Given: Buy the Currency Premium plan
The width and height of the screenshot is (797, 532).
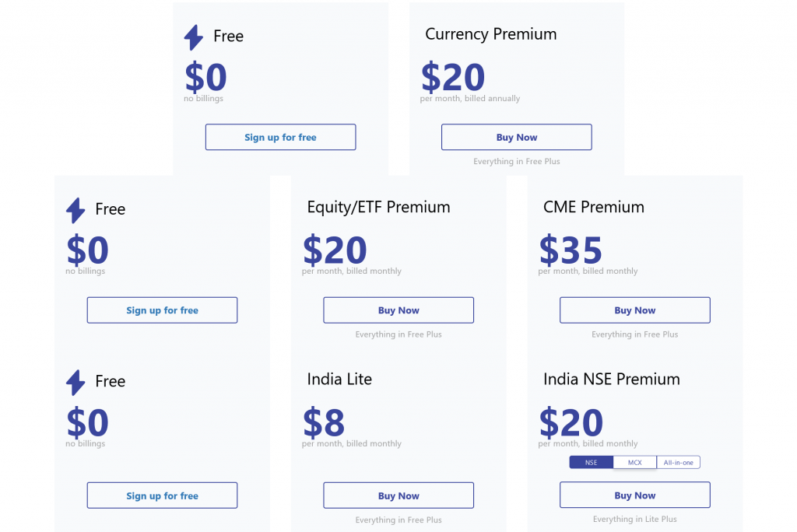Looking at the screenshot, I should (x=517, y=137).
